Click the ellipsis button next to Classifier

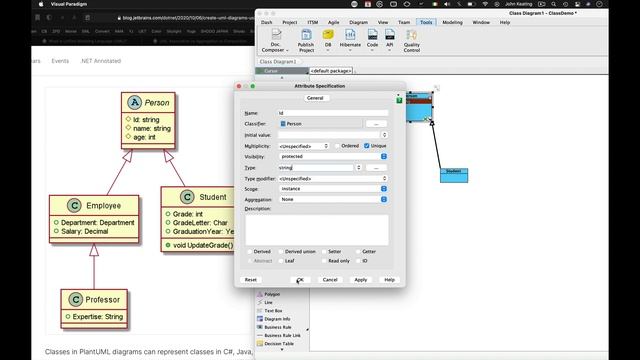376,123
